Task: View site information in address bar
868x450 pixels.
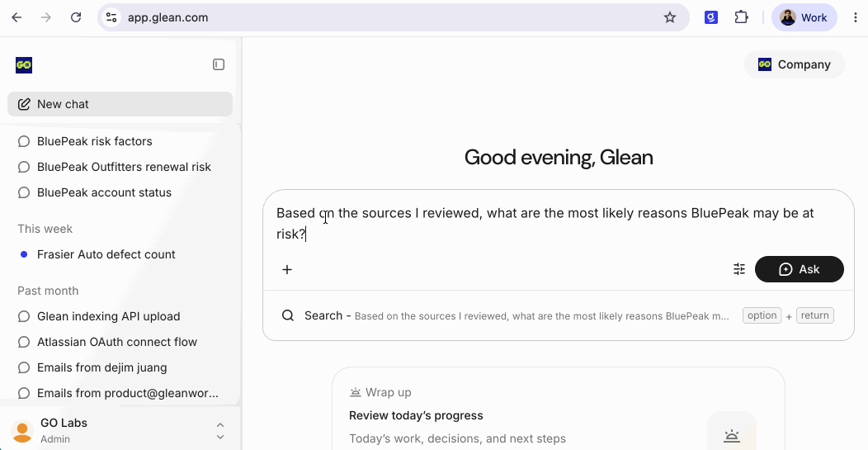Action: click(111, 17)
